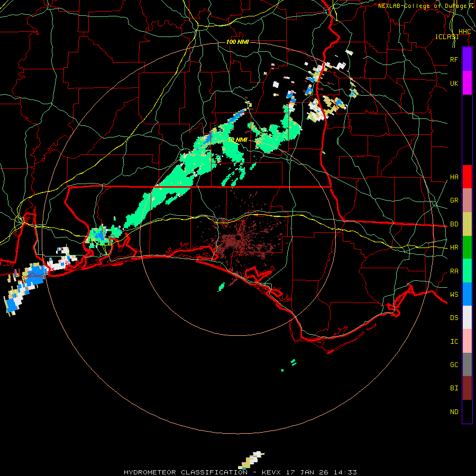The image size is (476, 476).
Task: Click the GR legend label
Action: pyautogui.click(x=454, y=200)
